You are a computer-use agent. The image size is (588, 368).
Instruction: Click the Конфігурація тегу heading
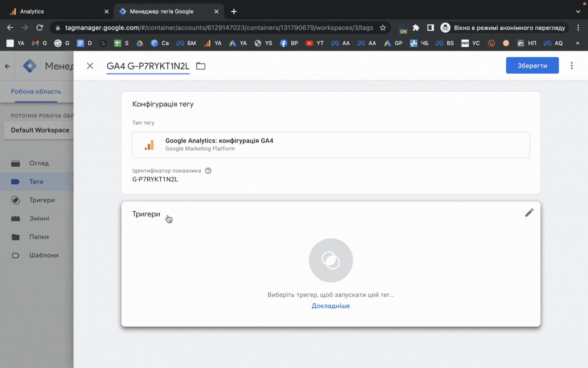tap(163, 104)
